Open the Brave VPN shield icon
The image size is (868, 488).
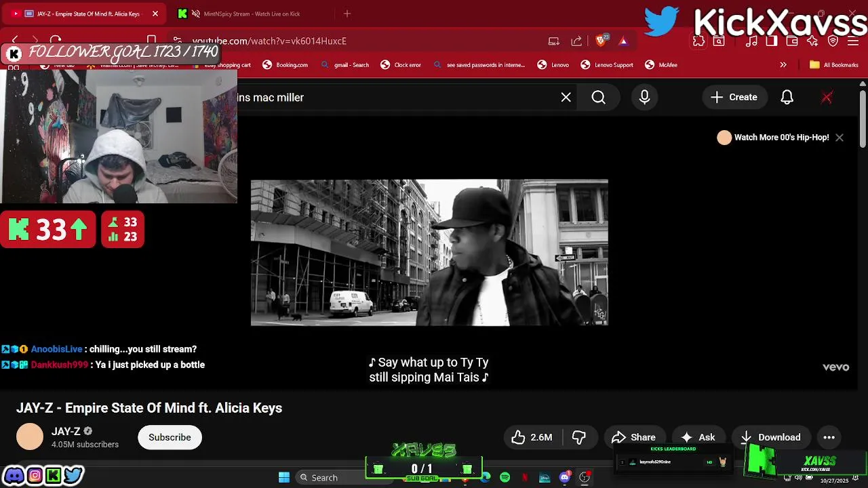833,41
